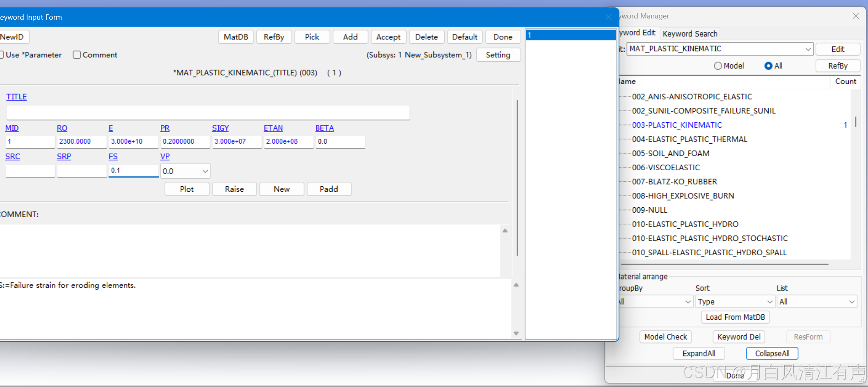The image size is (868, 387).
Task: Click the FS parameter link
Action: 113,156
